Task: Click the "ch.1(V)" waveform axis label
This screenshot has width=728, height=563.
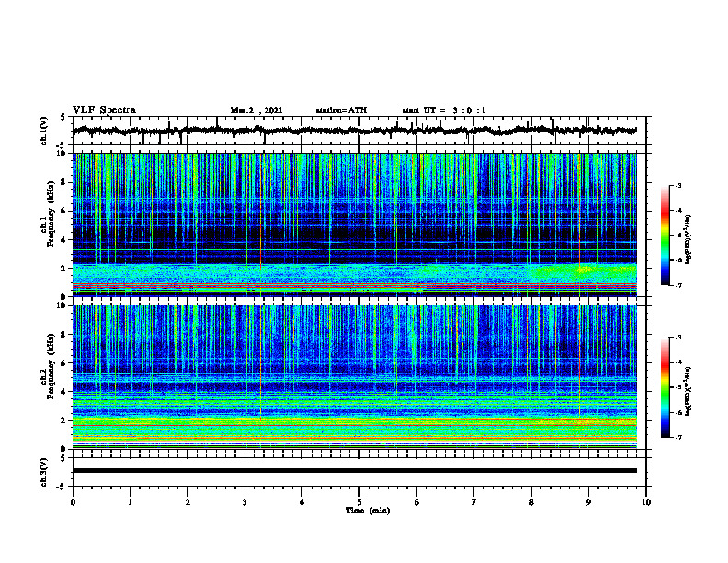Action: coord(44,131)
